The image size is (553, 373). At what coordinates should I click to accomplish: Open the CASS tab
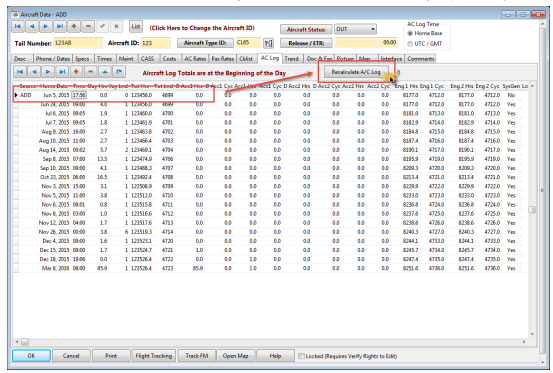147,59
